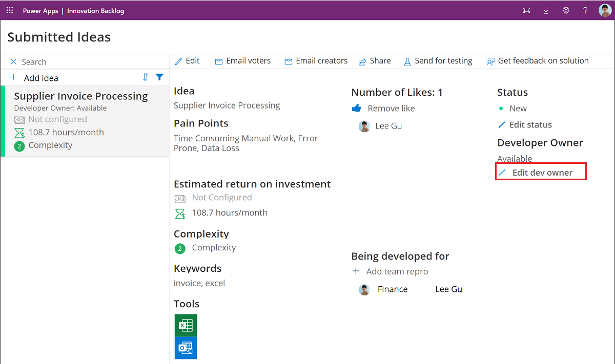Click the hourglass icon in idea card
The image size is (615, 364).
pyautogui.click(x=19, y=133)
